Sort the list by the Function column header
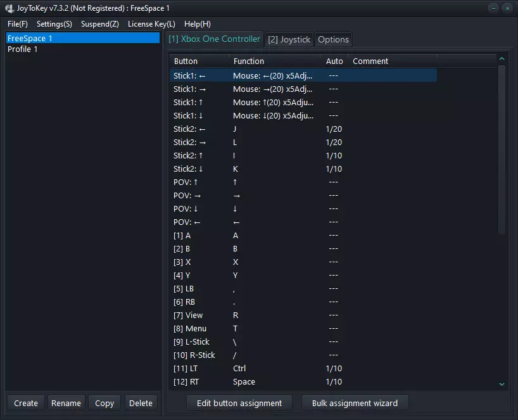This screenshot has height=420, width=518. point(249,61)
